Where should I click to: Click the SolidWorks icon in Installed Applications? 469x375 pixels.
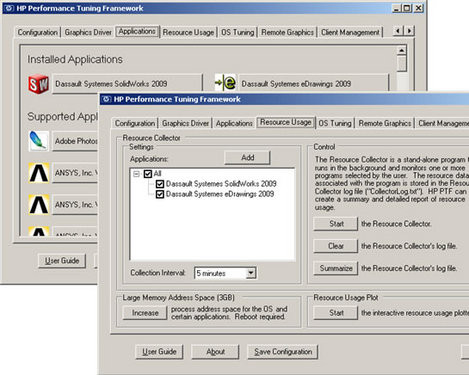coord(38,84)
